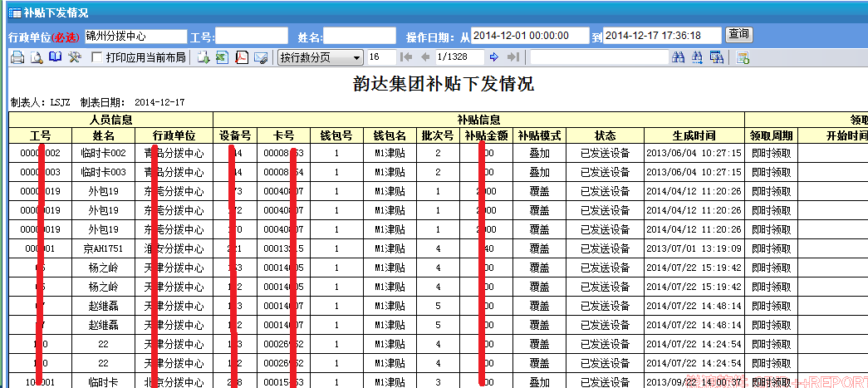The height and width of the screenshot is (388, 868).
Task: Click the 卡号 column header
Action: point(284,135)
